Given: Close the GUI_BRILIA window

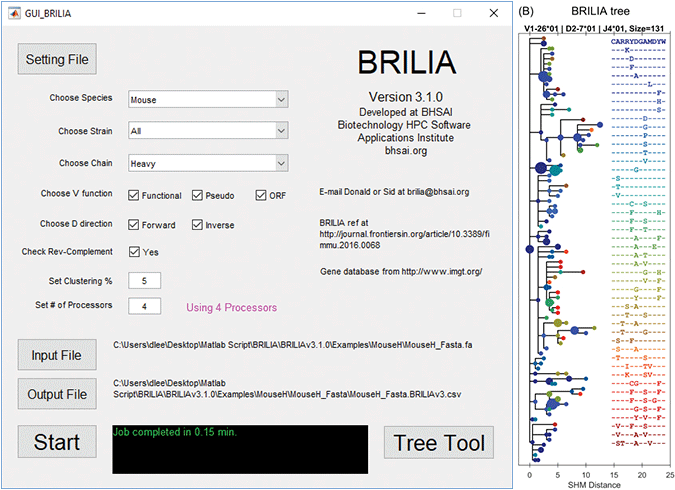Looking at the screenshot, I should 494,13.
